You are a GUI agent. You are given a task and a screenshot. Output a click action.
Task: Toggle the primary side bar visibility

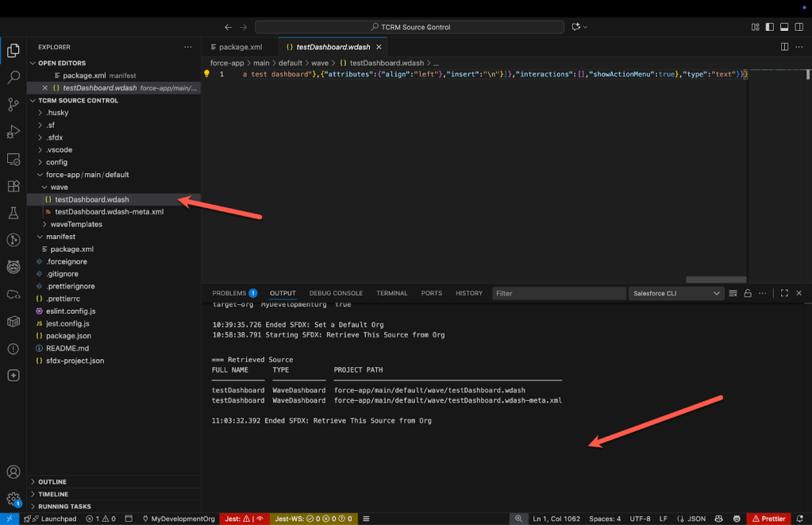[x=768, y=27]
